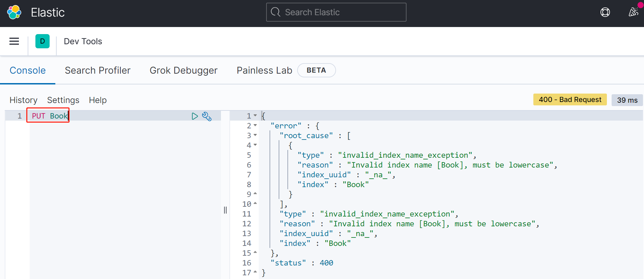Click the "Book" value on output line 8

[x=356, y=184]
